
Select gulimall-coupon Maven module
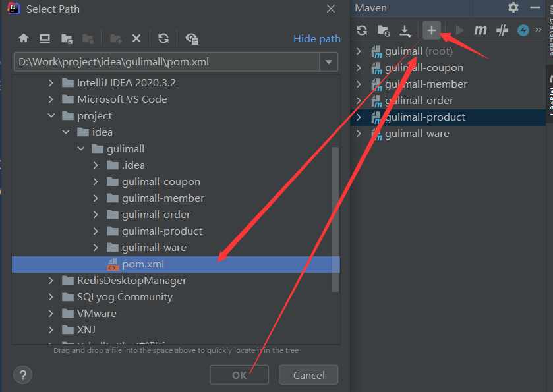tap(424, 68)
